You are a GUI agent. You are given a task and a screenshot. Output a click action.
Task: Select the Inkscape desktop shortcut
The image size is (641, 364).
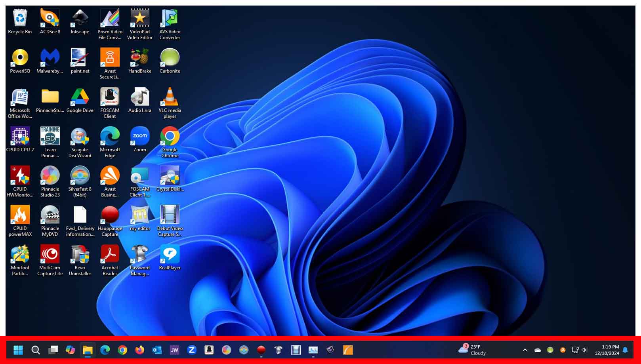point(80,22)
